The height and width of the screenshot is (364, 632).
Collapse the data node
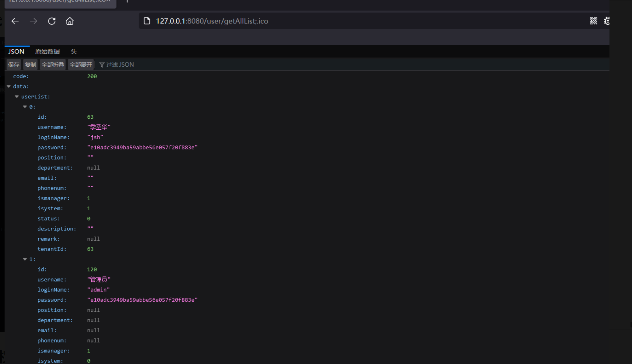9,86
